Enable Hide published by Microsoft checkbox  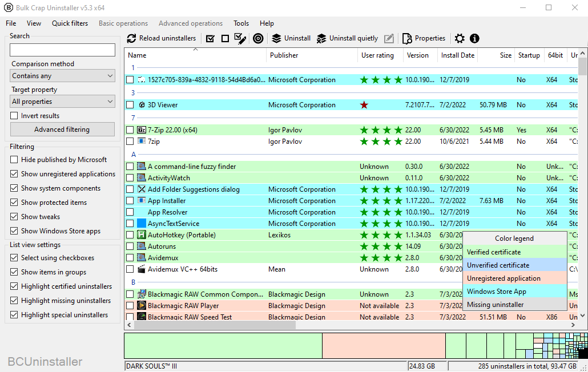click(x=14, y=160)
